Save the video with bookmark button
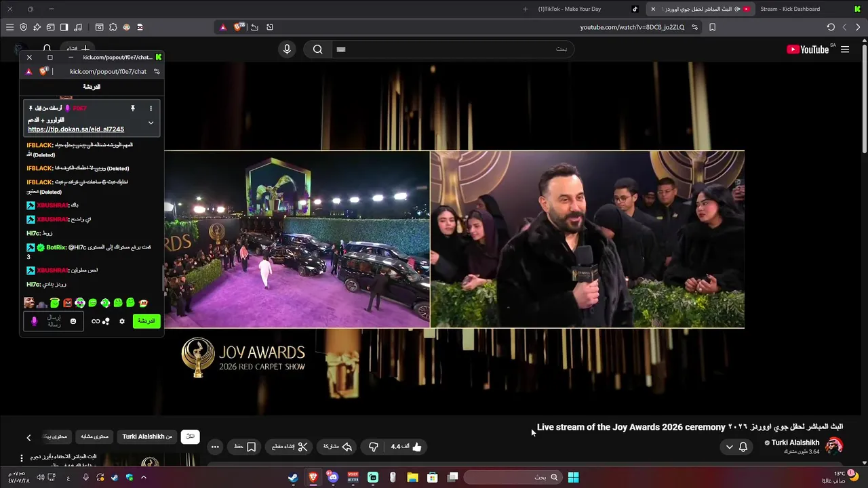 tap(245, 447)
